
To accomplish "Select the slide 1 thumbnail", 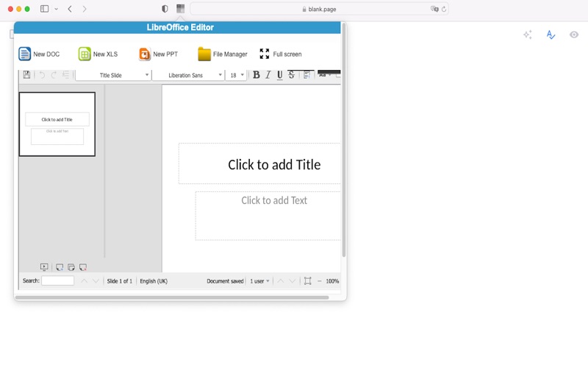I will (x=57, y=124).
